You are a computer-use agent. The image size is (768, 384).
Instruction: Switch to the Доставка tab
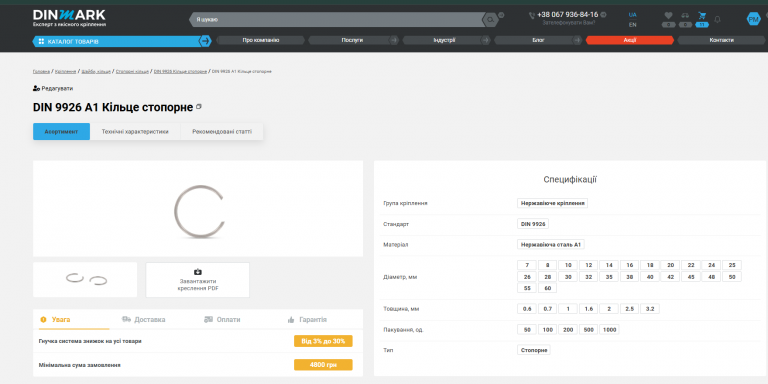pos(144,320)
